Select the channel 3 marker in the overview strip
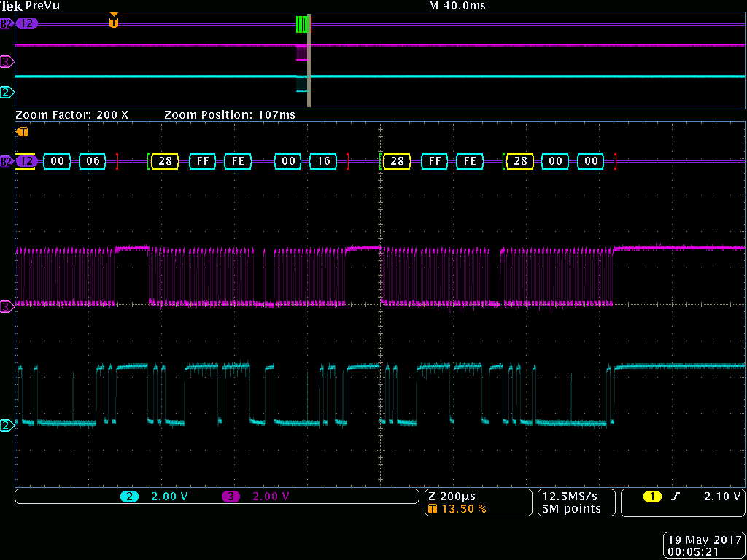The width and height of the screenshot is (747, 560). (x=6, y=61)
